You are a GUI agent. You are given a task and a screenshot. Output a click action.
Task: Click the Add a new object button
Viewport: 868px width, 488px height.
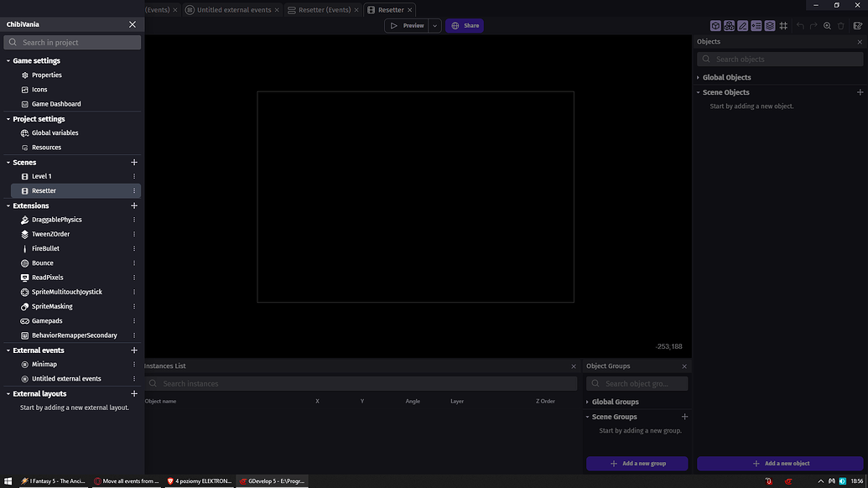click(x=780, y=464)
